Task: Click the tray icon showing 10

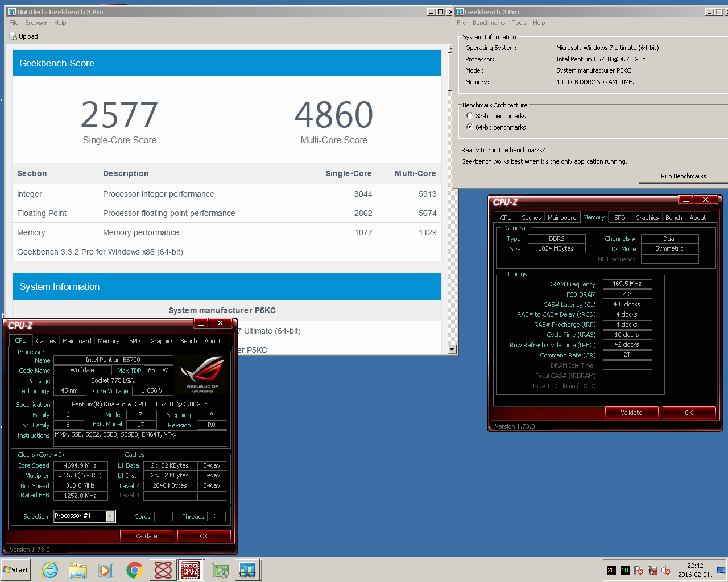Action: 624,570
